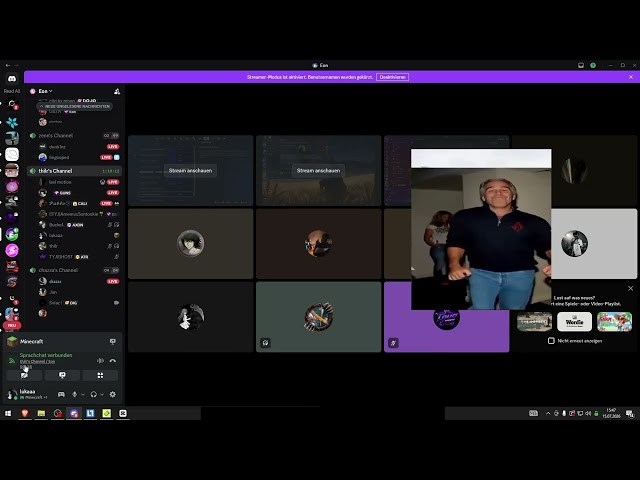Open server member invite icon beside Eon
Image resolution: width=640 pixels, height=480 pixels.
pyautogui.click(x=117, y=91)
